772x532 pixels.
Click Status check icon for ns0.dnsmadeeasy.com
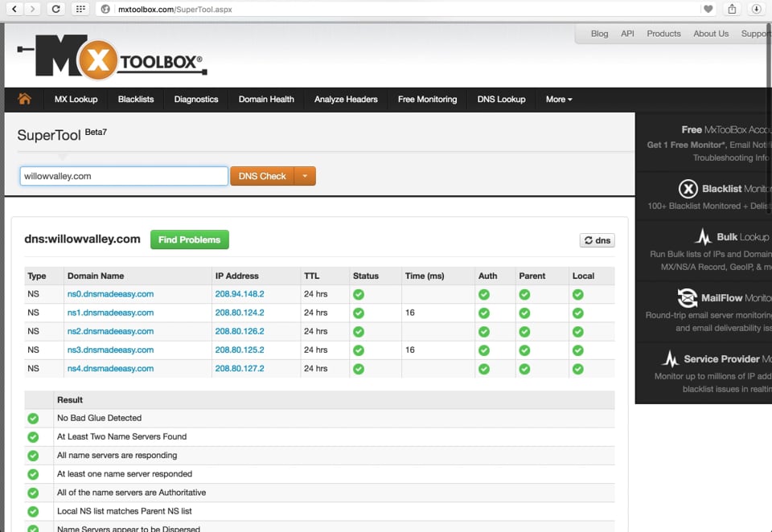coord(359,294)
